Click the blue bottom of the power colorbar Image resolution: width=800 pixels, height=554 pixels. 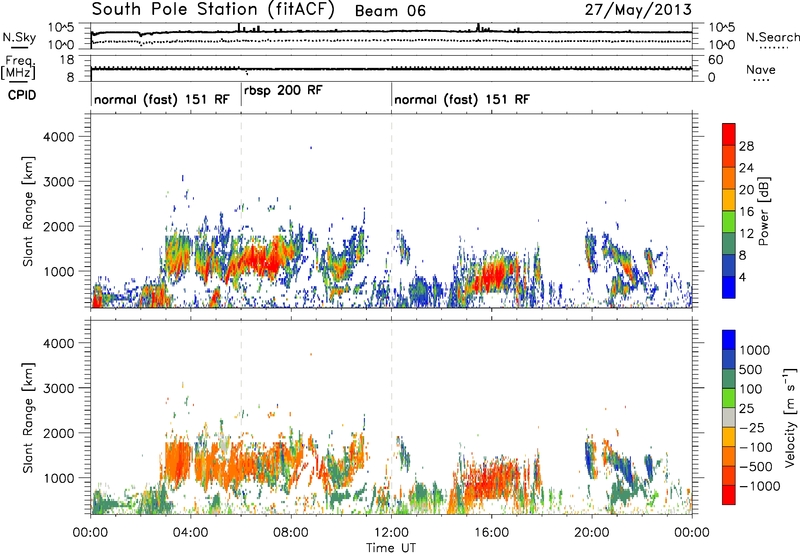pyautogui.click(x=729, y=287)
